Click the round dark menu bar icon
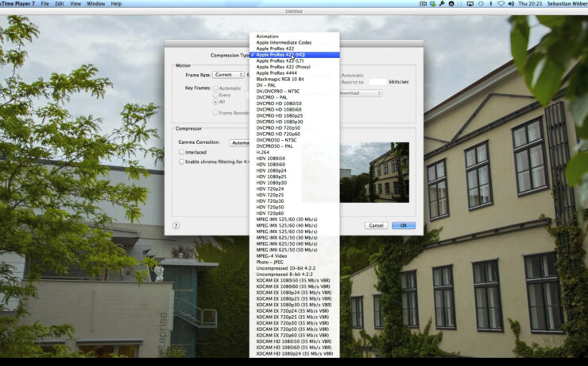Viewport: 588px width, 366px height. 451,4
